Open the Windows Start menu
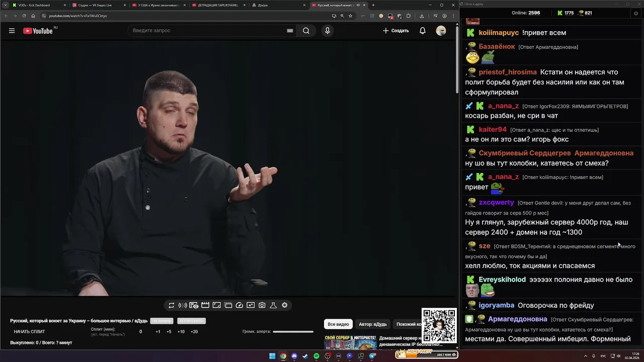 272,356
